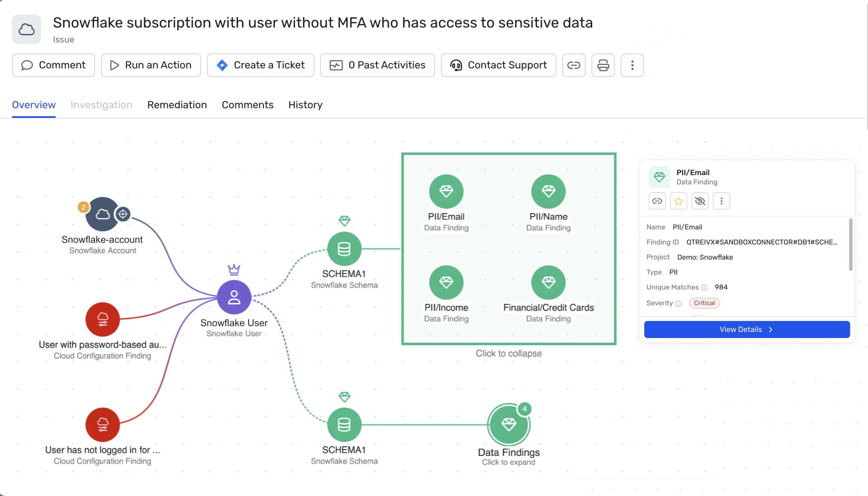868x496 pixels.
Task: Toggle hide (crossed eye) for PII/Email finding
Action: click(x=700, y=201)
